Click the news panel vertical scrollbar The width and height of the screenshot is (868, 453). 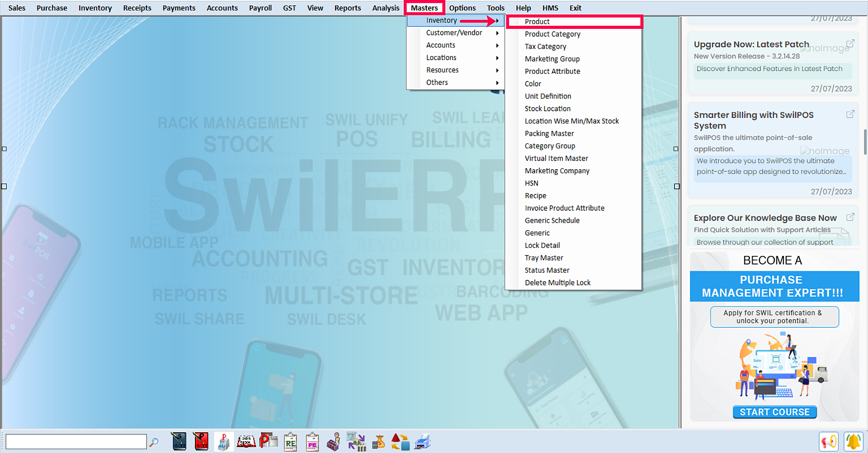click(865, 142)
